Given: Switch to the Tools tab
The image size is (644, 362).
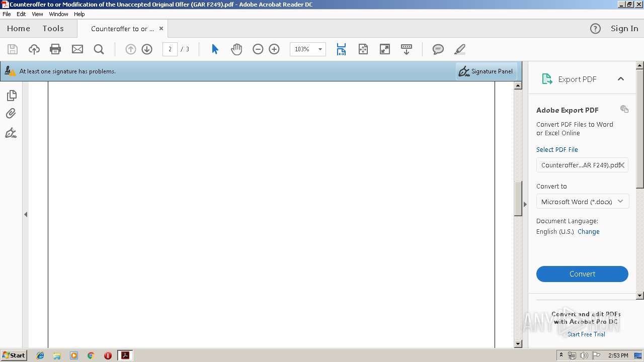Looking at the screenshot, I should 53,29.
